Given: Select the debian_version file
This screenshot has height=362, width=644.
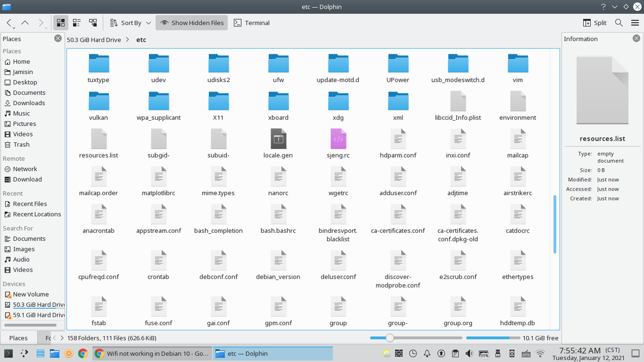Looking at the screenshot, I should 278,265.
